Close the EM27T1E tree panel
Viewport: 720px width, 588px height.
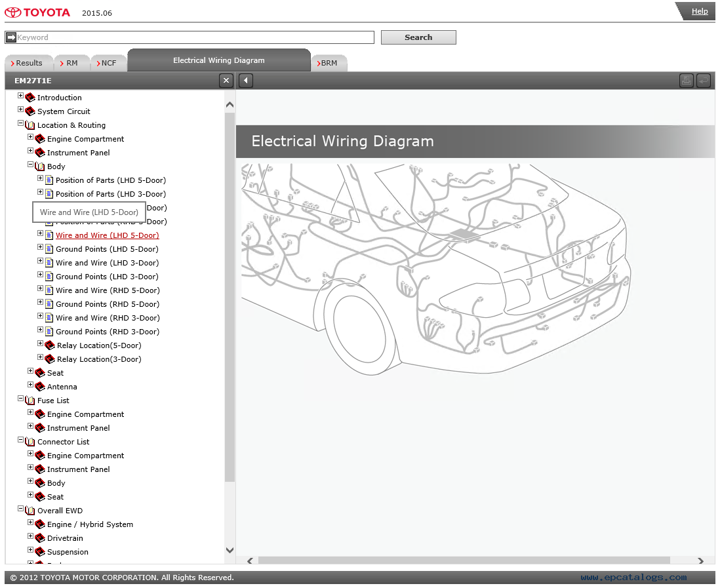point(226,81)
